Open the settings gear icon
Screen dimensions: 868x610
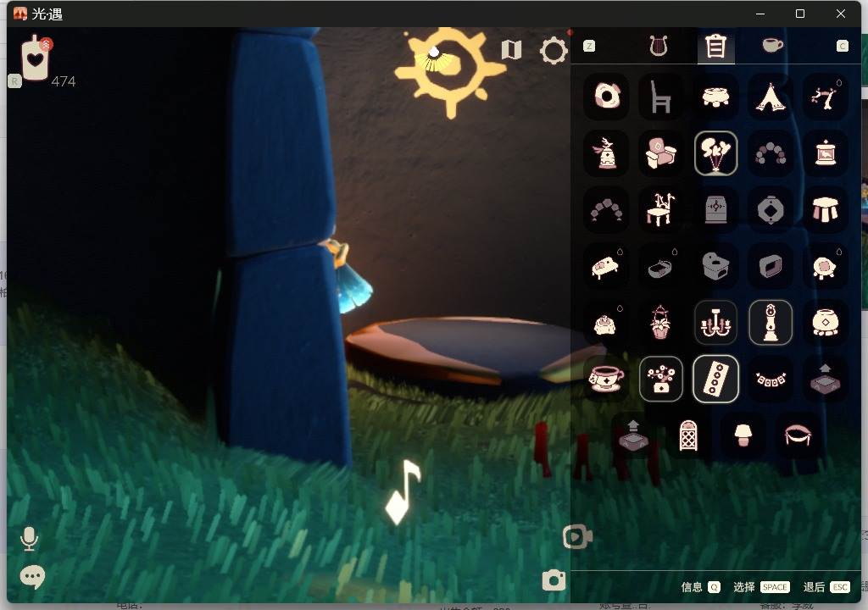554,51
